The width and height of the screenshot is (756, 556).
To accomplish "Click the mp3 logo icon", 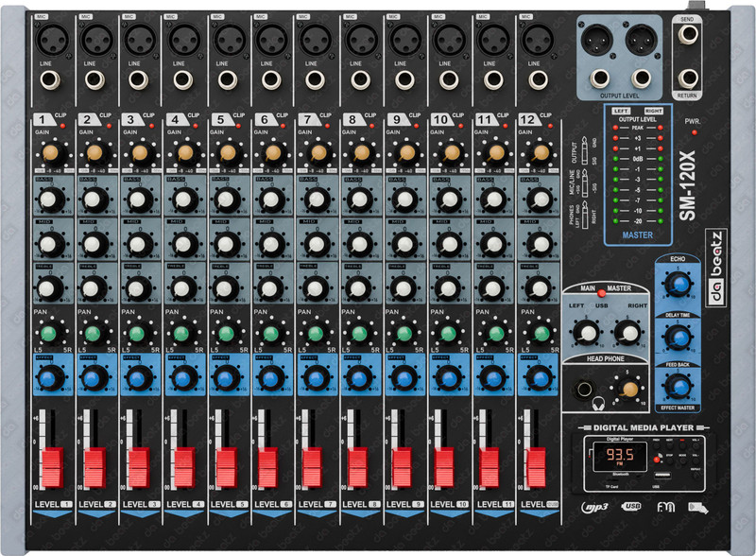I will click(594, 507).
